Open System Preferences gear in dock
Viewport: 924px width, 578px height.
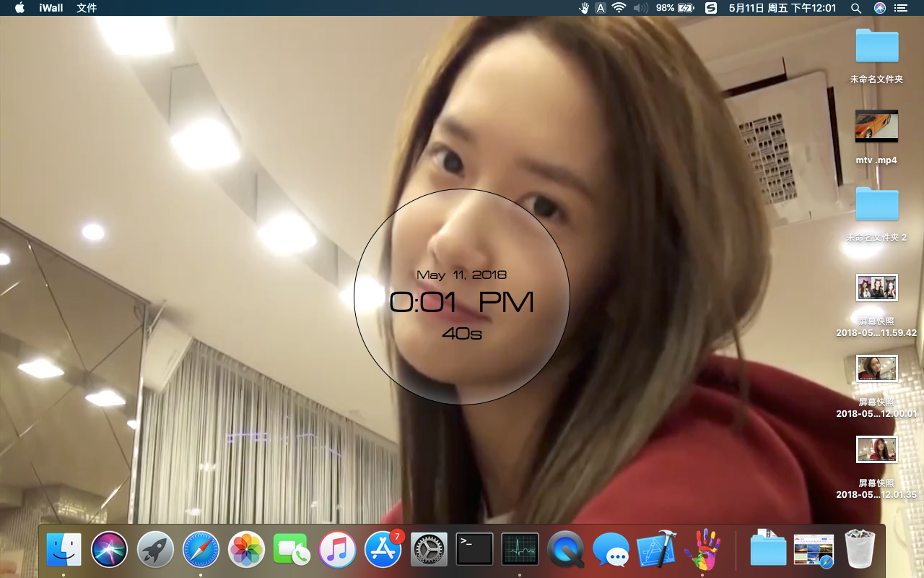tap(429, 549)
